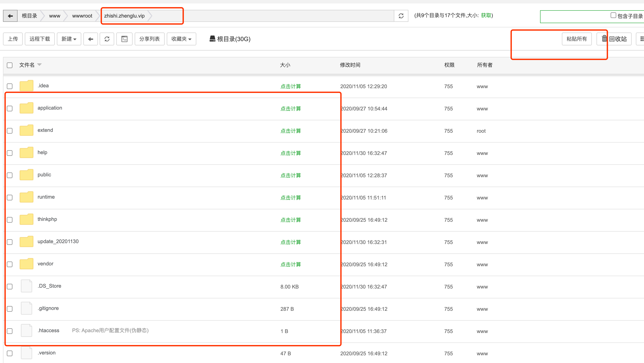Screen dimensions: 644x363
Task: Open the update_20201130 folder icon
Action: pyautogui.click(x=27, y=242)
